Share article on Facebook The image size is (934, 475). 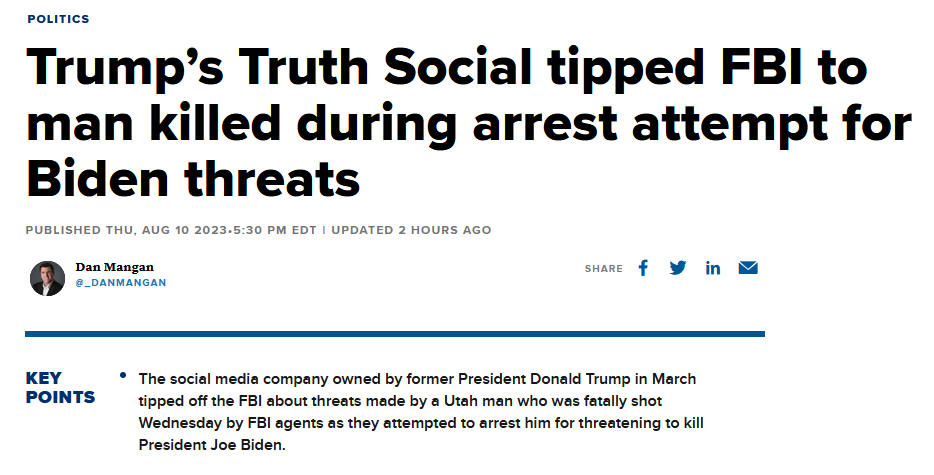(x=643, y=268)
